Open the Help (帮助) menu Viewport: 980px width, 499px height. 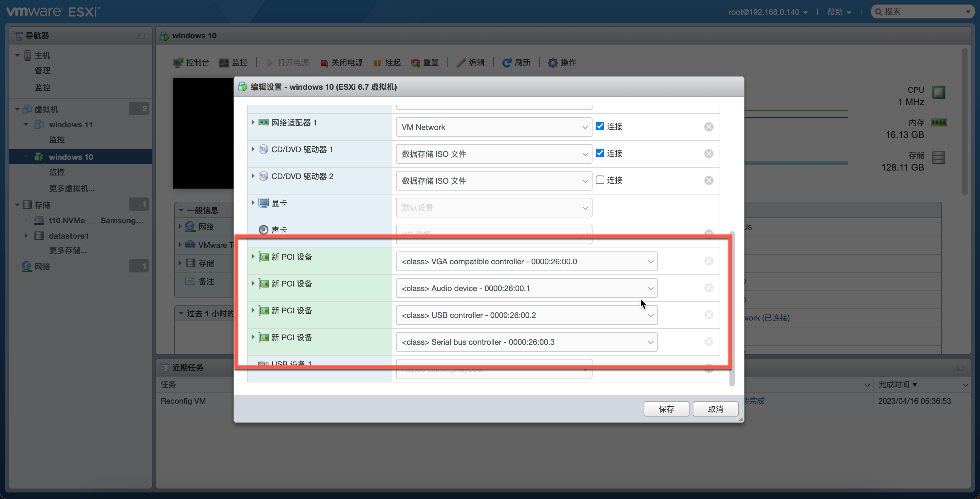click(839, 12)
